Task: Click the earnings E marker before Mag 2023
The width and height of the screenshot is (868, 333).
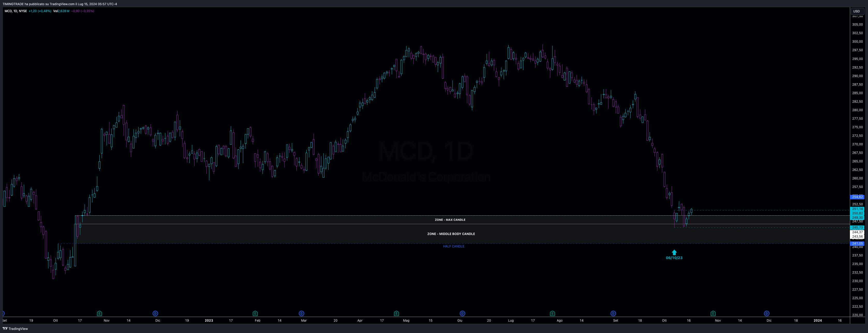Action: [x=396, y=313]
